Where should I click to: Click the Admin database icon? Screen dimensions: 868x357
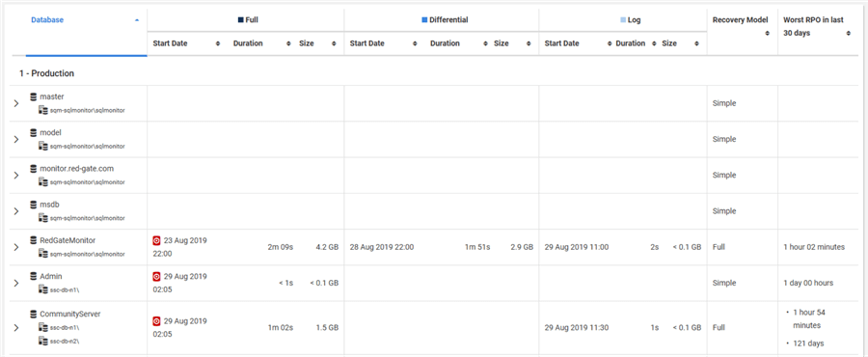coord(33,276)
